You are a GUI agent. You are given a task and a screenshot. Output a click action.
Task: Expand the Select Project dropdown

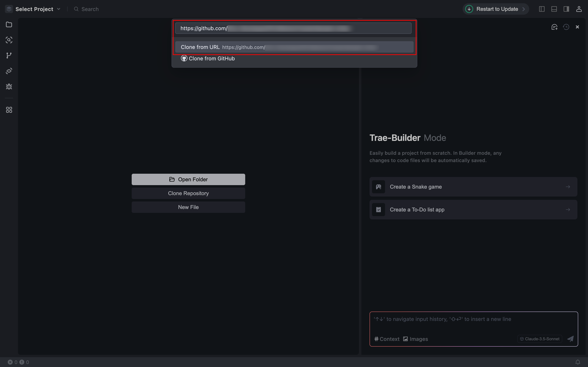34,9
